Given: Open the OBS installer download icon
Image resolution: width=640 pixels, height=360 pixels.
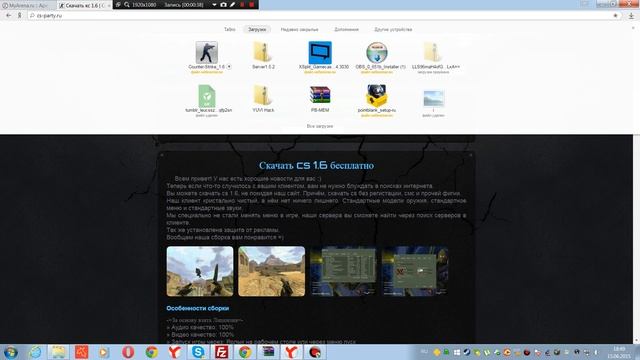Looking at the screenshot, I should pos(377,52).
